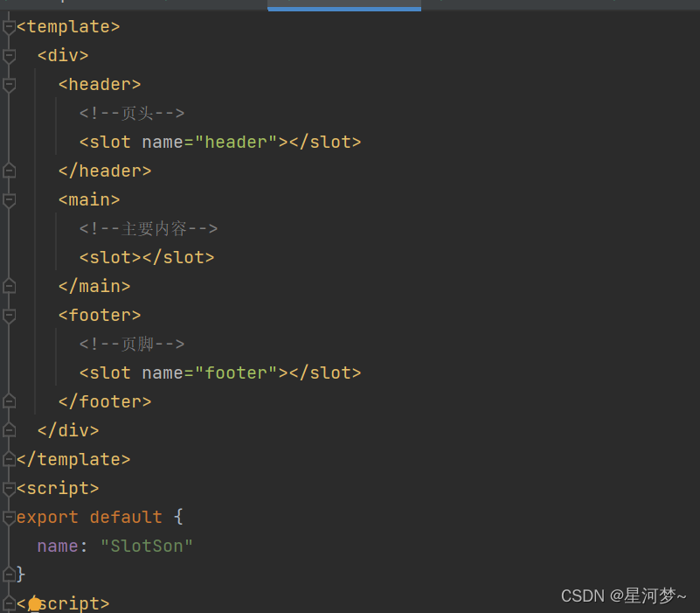
Task: Fold the opening header tag block
Action: coord(9,85)
